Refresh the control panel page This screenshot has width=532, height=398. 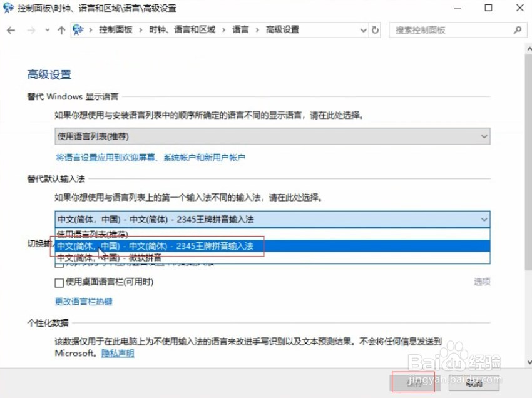pos(375,30)
